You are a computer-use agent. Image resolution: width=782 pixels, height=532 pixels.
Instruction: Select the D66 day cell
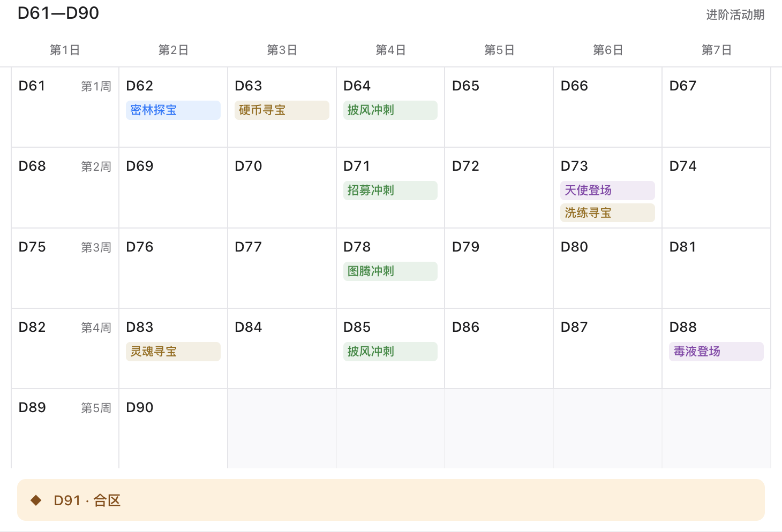coord(608,107)
